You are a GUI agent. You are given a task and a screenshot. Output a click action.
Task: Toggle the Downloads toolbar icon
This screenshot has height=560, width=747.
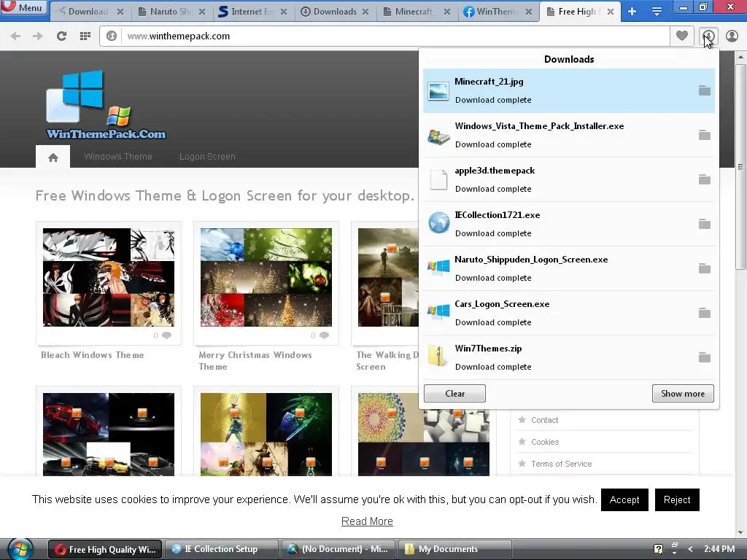[708, 36]
